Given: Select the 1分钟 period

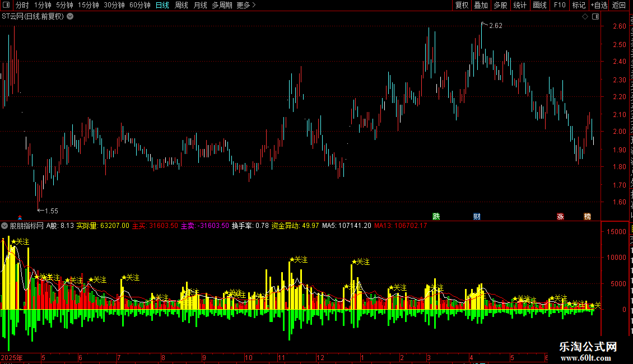Looking at the screenshot, I should pos(43,5).
